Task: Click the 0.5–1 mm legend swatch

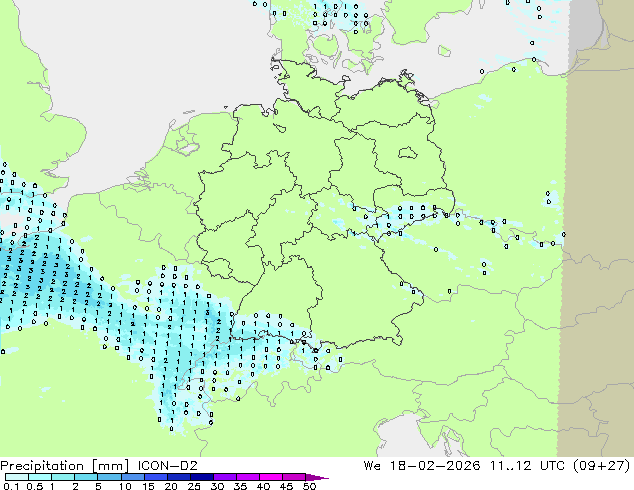Action: (x=40, y=477)
